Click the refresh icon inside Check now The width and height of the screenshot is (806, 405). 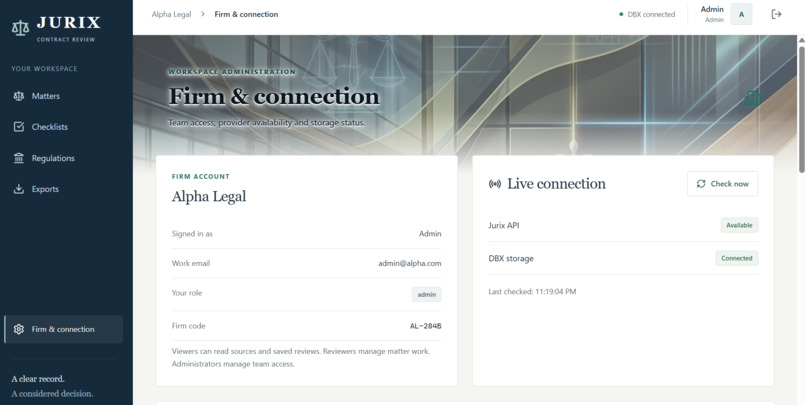click(x=701, y=183)
